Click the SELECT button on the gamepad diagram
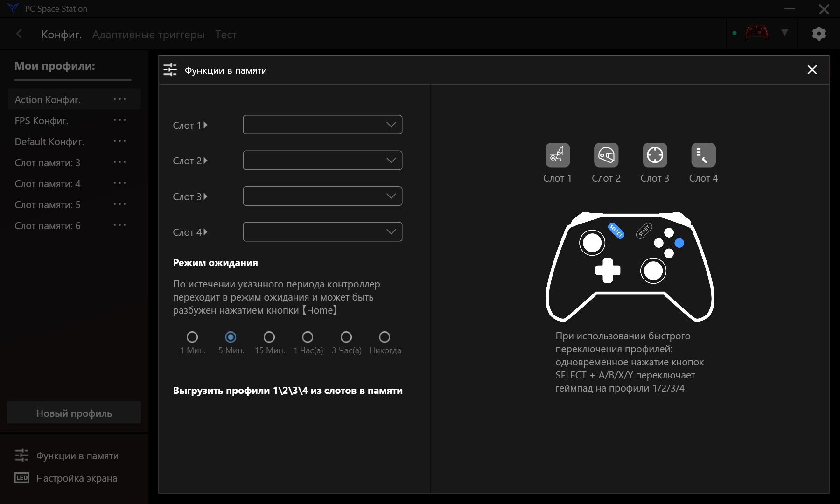The height and width of the screenshot is (504, 840). click(x=616, y=231)
